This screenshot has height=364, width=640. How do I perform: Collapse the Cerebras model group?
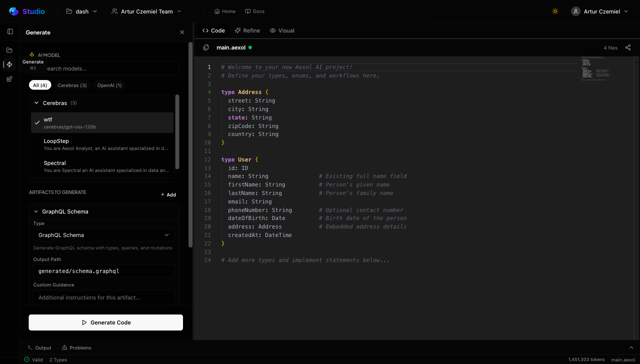coord(36,103)
